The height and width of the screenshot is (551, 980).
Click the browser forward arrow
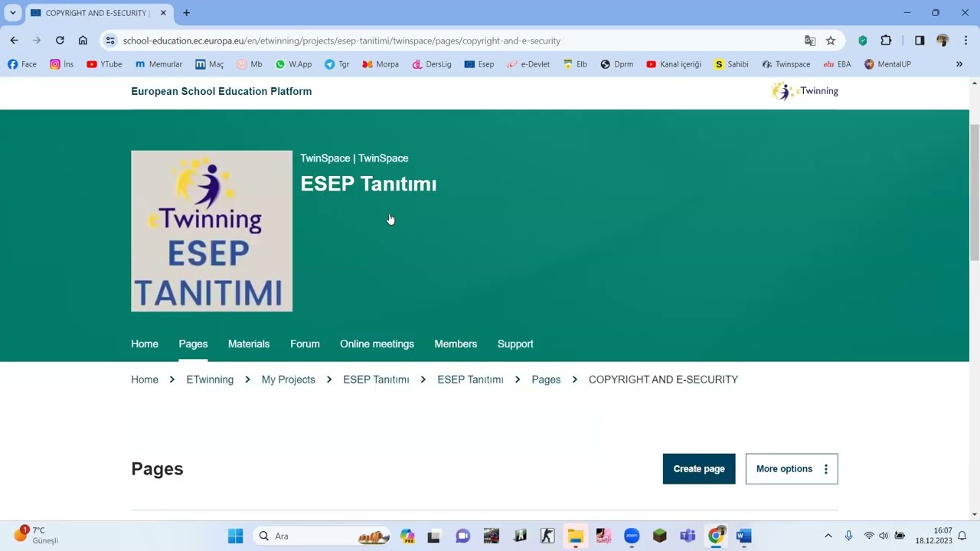coord(37,41)
